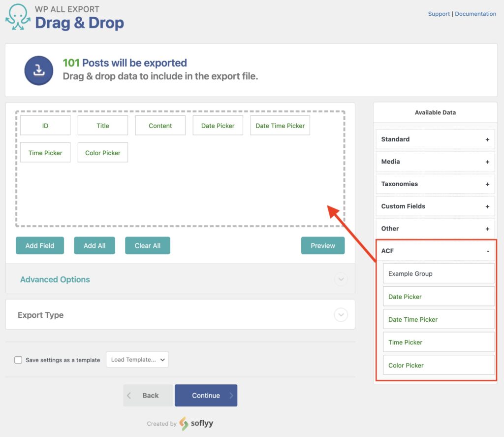
Task: Enable Save settings as a template
Action: pyautogui.click(x=18, y=360)
